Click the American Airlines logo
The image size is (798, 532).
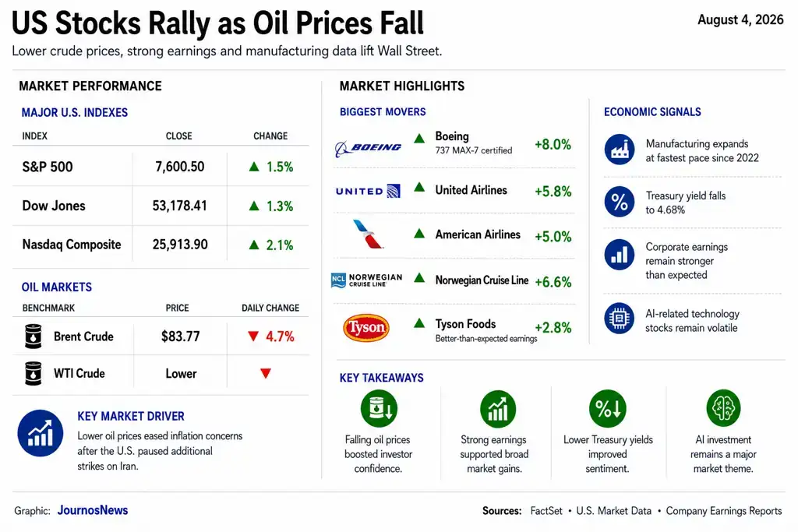[368, 234]
